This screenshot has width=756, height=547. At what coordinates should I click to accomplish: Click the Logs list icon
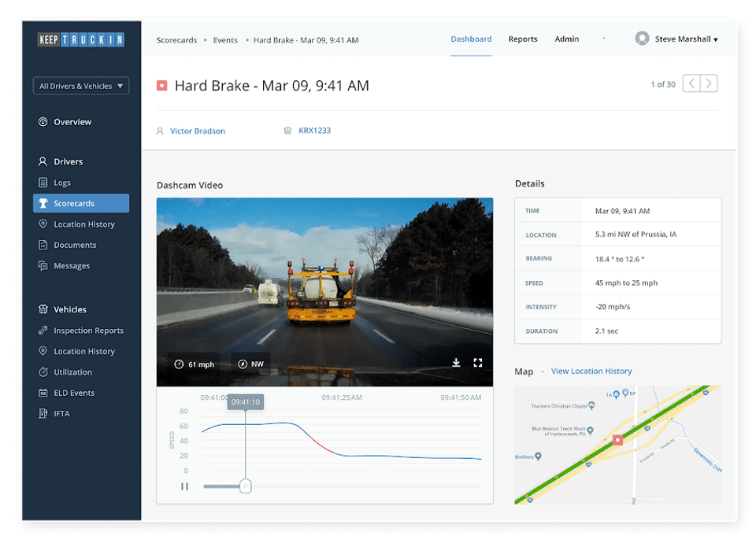point(43,182)
